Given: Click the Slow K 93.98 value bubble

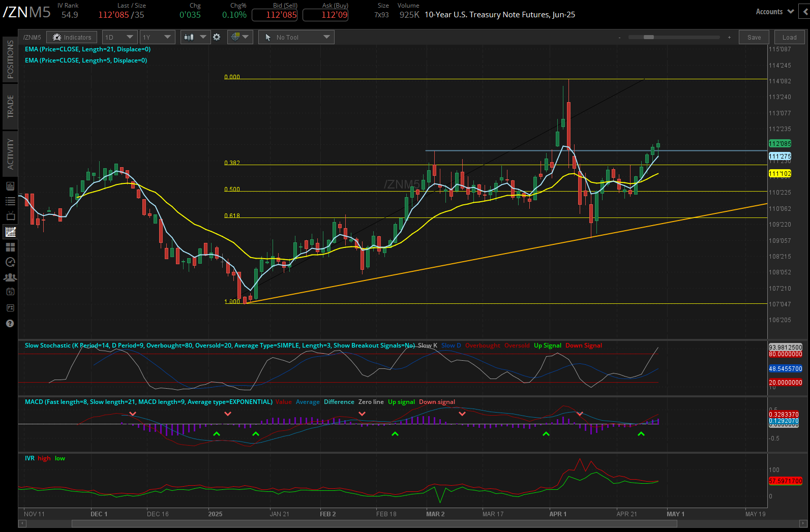Looking at the screenshot, I should point(786,348).
